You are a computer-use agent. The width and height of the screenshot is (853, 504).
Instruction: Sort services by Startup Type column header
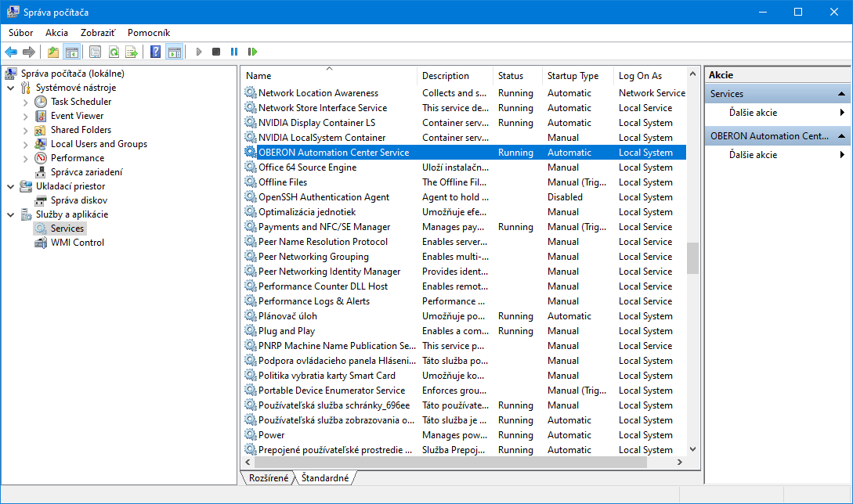(573, 76)
